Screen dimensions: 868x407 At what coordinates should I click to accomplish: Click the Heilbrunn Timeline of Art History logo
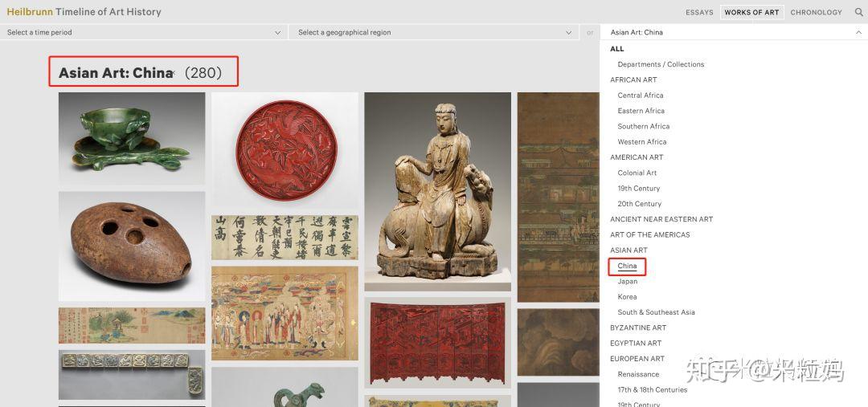tap(84, 11)
